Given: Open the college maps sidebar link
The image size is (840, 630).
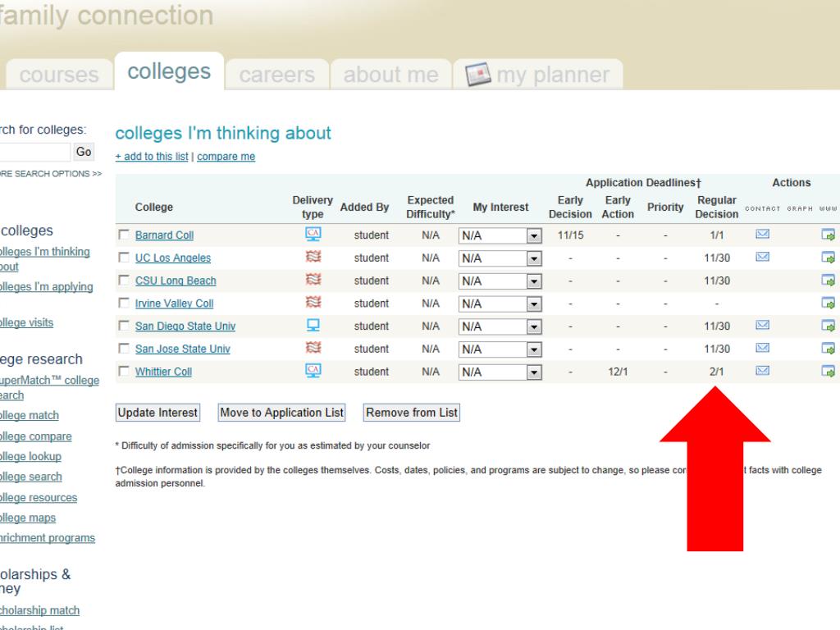Looking at the screenshot, I should pos(28,518).
